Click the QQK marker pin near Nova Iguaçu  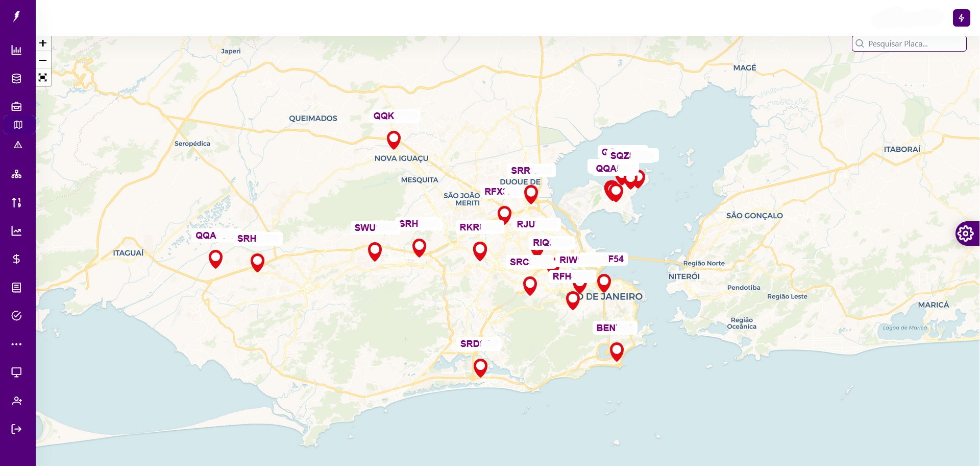coord(394,138)
